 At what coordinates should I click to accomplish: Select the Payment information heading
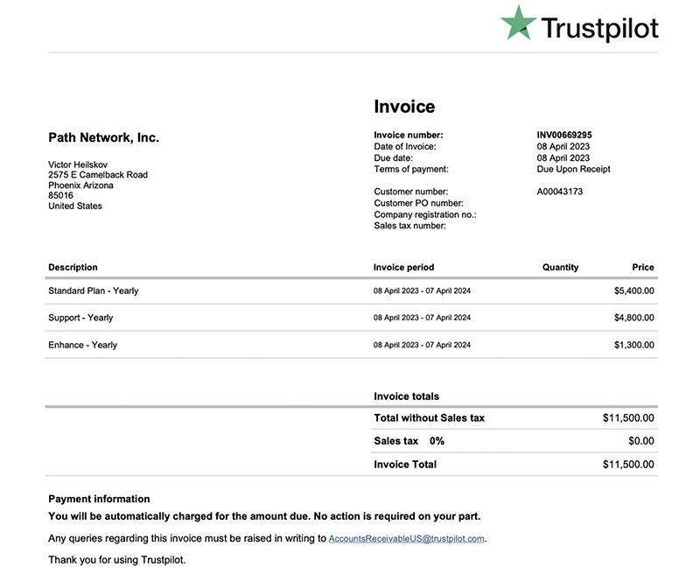(x=99, y=499)
